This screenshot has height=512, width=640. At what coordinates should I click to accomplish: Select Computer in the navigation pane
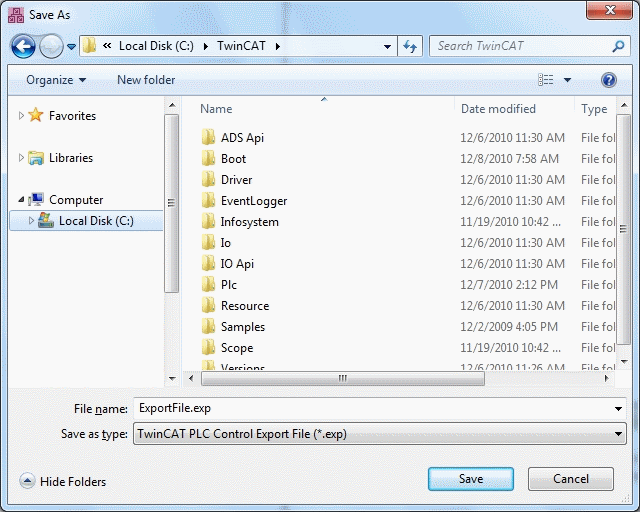coord(76,200)
